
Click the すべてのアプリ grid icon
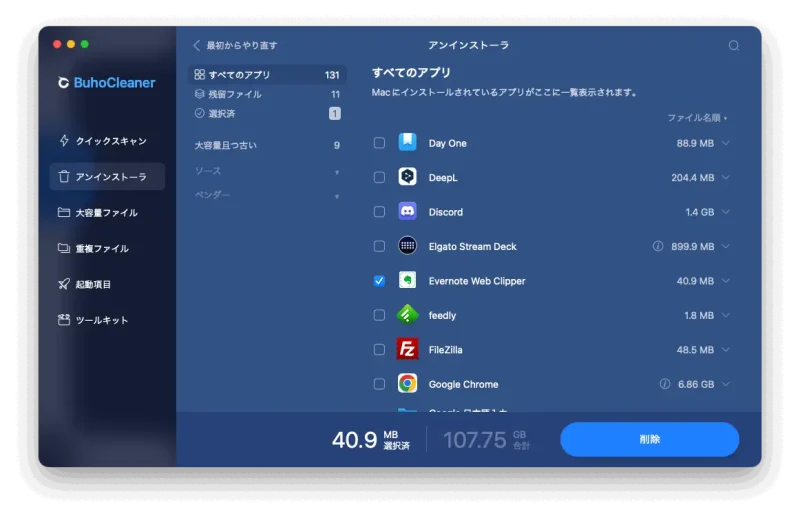(199, 75)
